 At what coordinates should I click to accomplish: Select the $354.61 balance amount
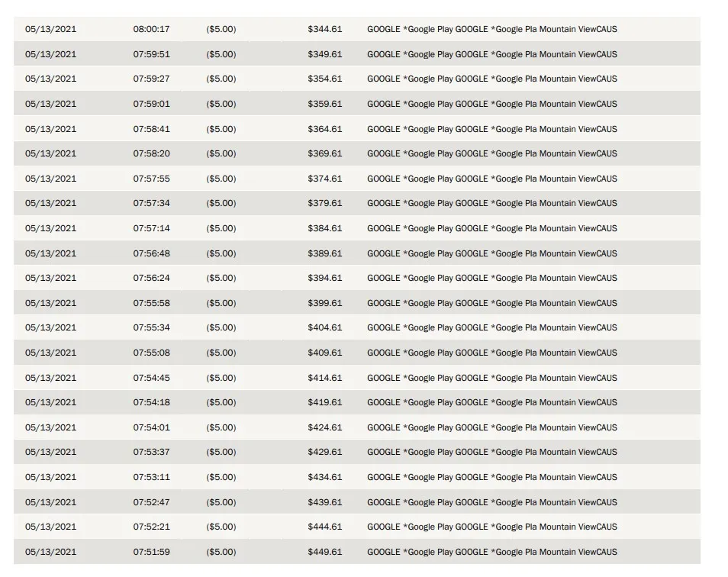click(x=325, y=79)
